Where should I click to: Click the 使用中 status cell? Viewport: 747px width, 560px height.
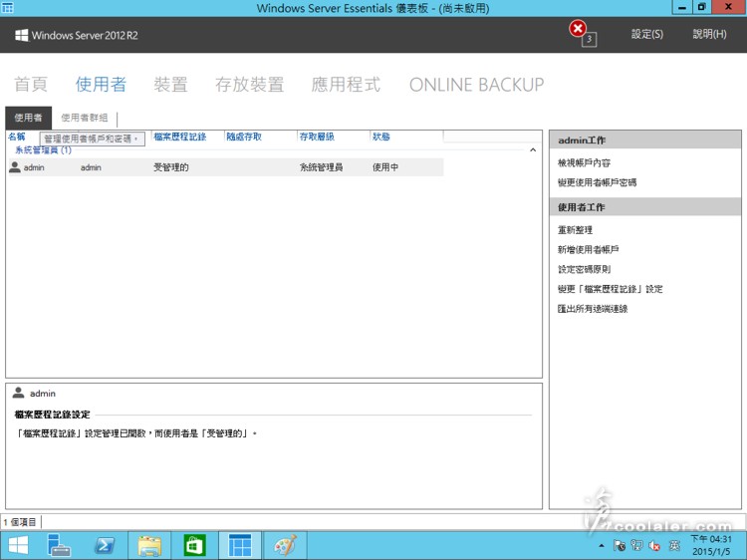[x=385, y=167]
